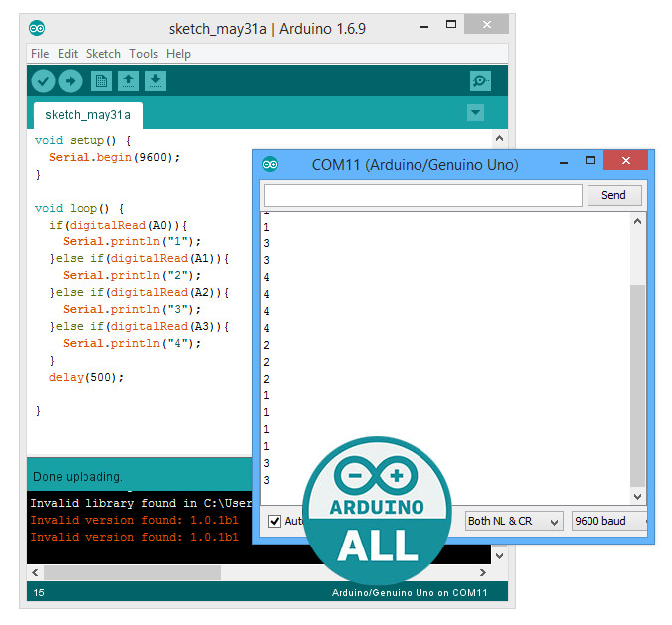672x625 pixels.
Task: Close the COM11 serial monitor window
Action: (625, 161)
